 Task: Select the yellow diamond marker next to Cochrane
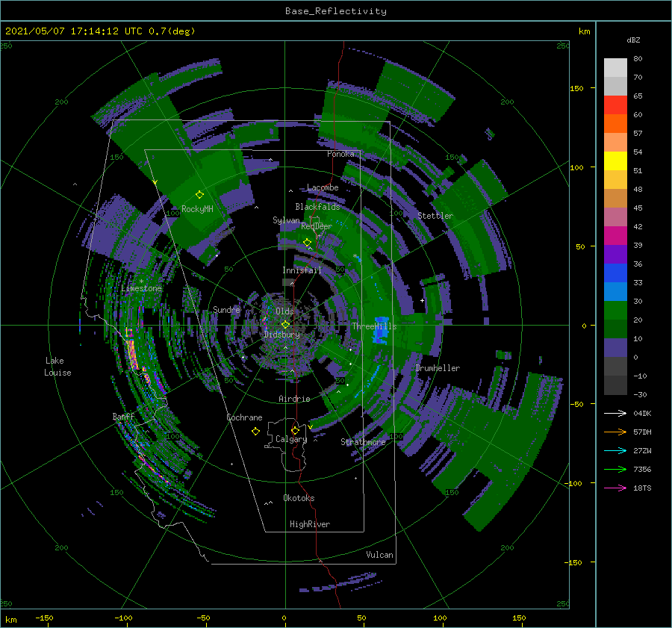[255, 432]
